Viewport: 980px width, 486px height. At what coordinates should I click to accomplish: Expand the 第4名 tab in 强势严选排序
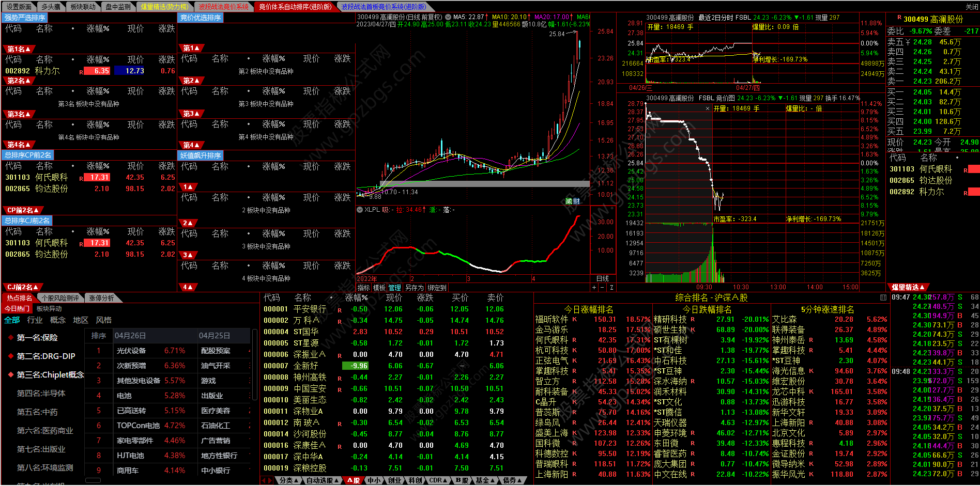(x=19, y=145)
